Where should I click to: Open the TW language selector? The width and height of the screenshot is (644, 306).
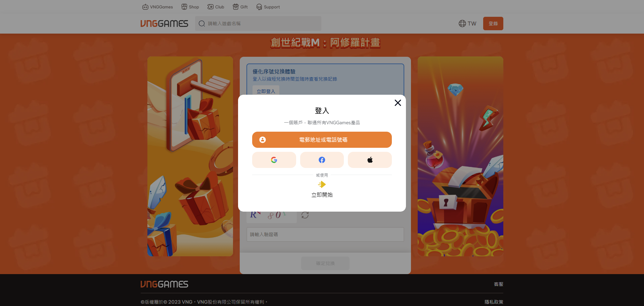tap(467, 24)
